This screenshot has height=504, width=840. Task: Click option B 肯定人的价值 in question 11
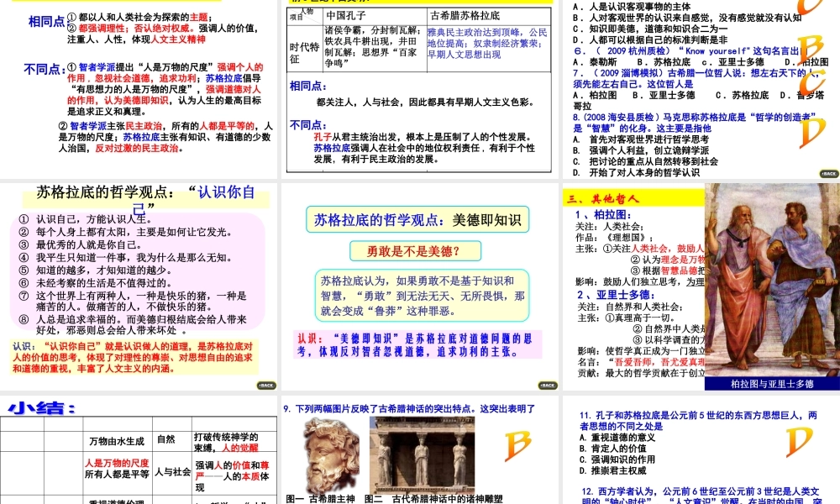(x=613, y=449)
